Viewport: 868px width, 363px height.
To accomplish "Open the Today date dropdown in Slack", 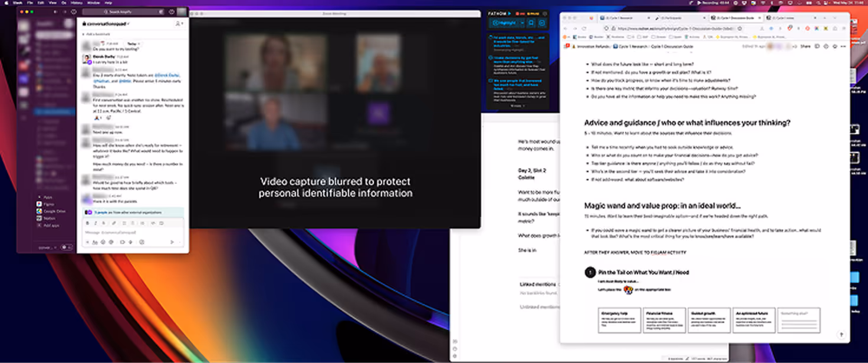I will (x=134, y=44).
